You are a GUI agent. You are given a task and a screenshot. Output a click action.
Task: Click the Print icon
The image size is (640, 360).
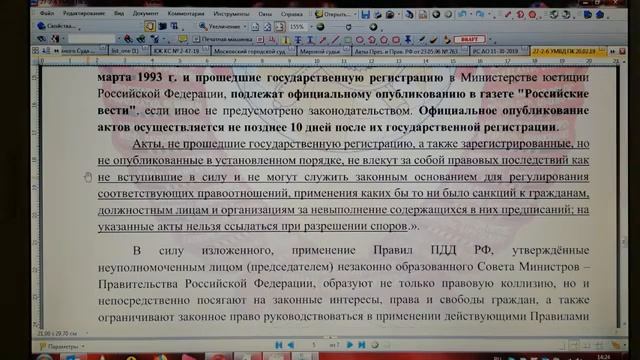pyautogui.click(x=378, y=15)
